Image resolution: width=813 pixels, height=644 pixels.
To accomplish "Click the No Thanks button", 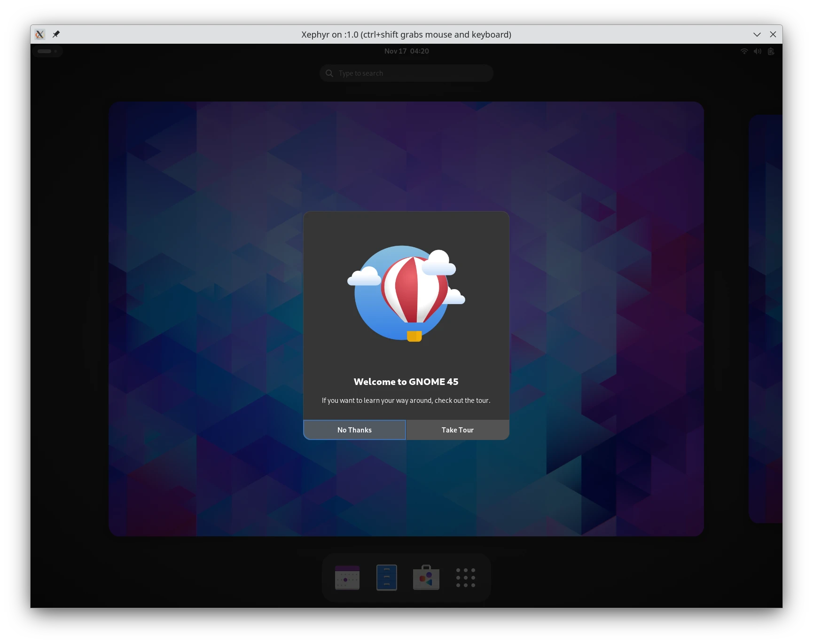I will pos(354,430).
